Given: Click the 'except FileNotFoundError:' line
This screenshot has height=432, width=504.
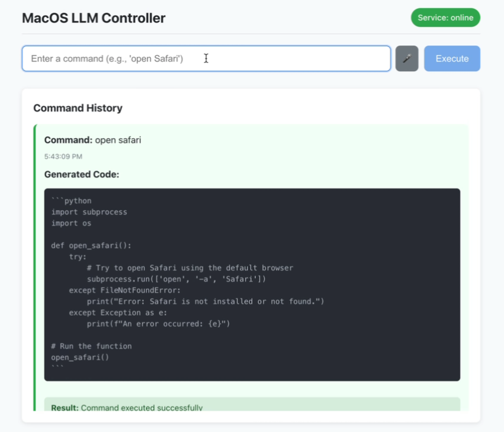Looking at the screenshot, I should [x=124, y=290].
